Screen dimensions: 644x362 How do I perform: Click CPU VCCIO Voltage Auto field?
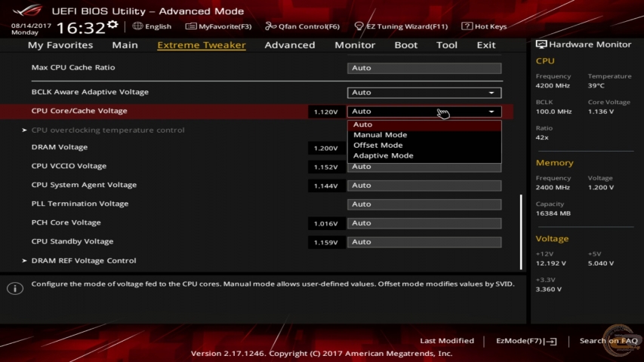point(424,167)
